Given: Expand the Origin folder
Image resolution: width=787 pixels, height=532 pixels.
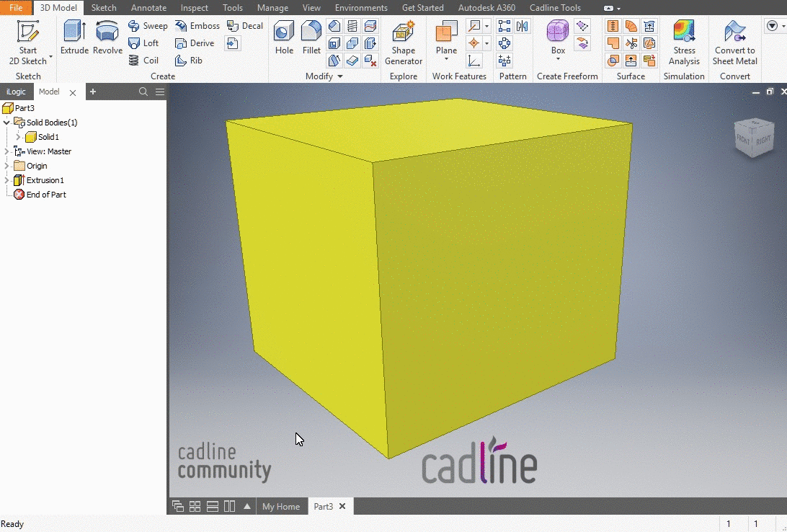Looking at the screenshot, I should tap(6, 166).
